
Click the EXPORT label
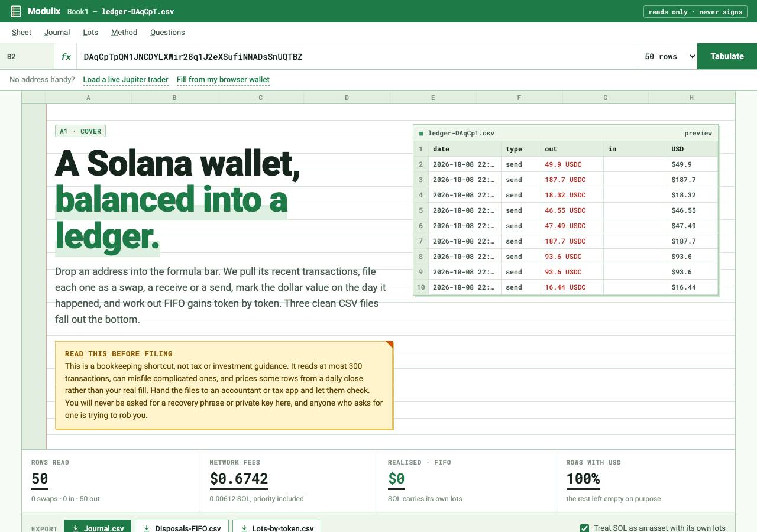point(44,528)
